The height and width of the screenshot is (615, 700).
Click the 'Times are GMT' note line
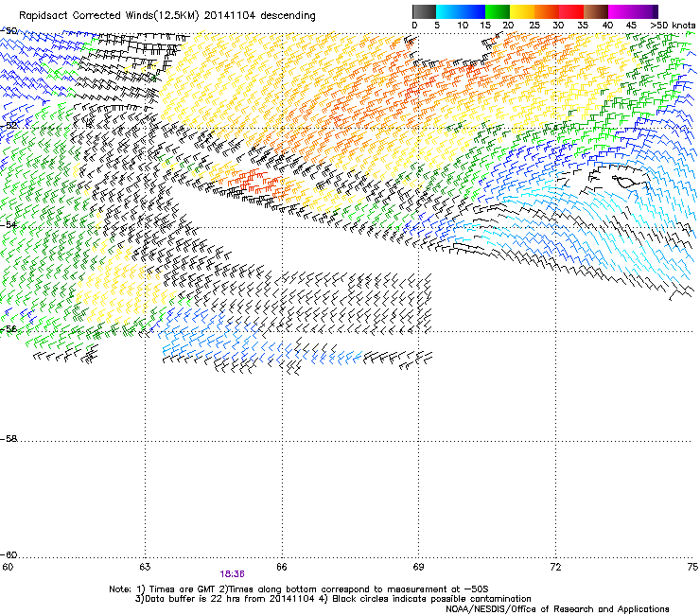pos(299,589)
